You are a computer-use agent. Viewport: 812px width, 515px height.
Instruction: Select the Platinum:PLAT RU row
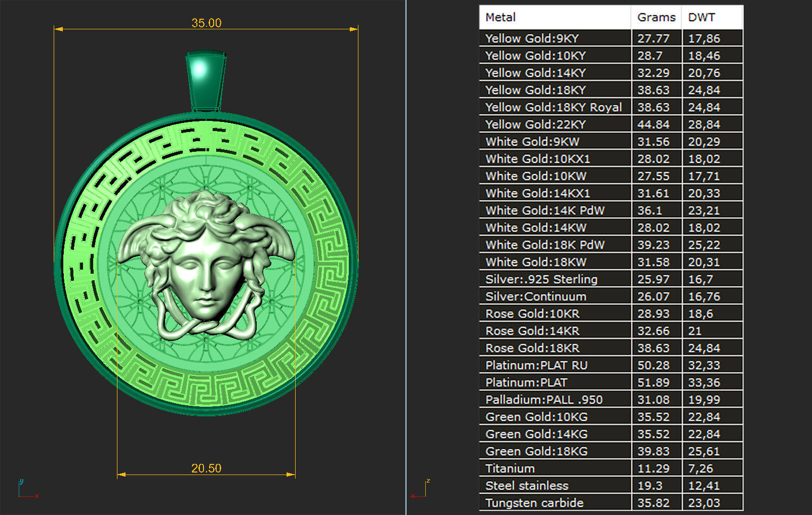tap(611, 365)
